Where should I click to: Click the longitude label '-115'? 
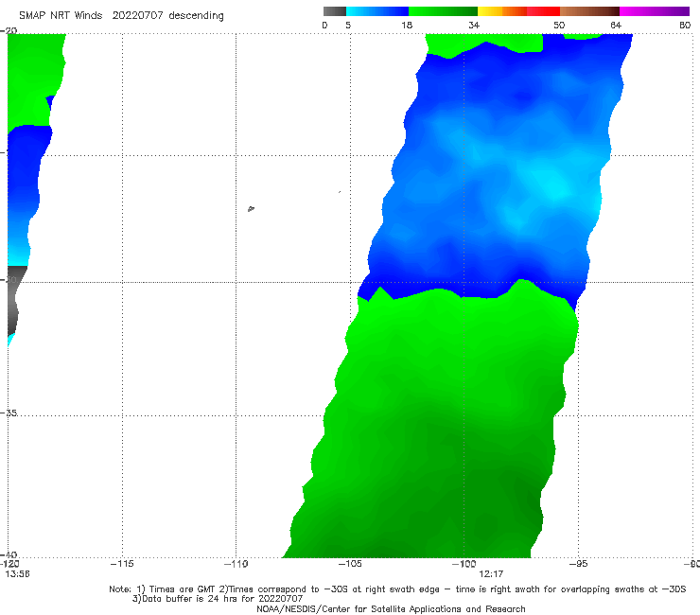coord(122,564)
